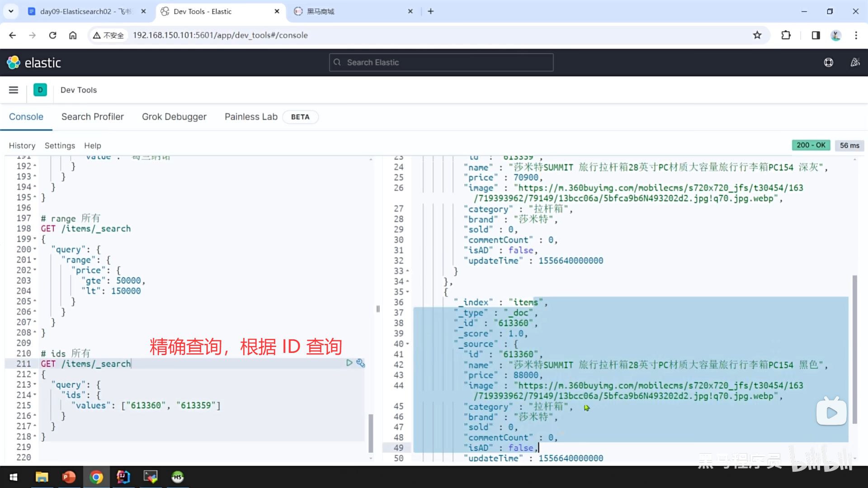Open the wrench request options icon

[360, 363]
